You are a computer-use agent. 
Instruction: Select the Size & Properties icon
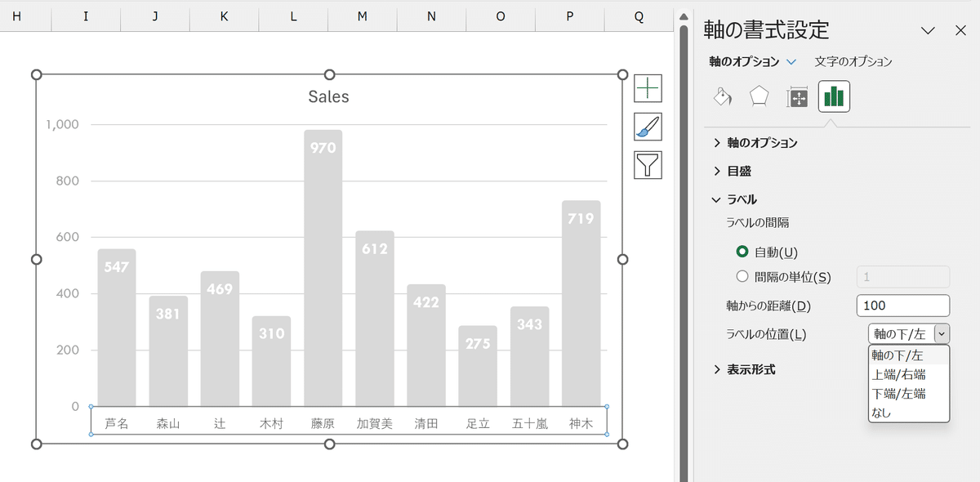[x=797, y=97]
